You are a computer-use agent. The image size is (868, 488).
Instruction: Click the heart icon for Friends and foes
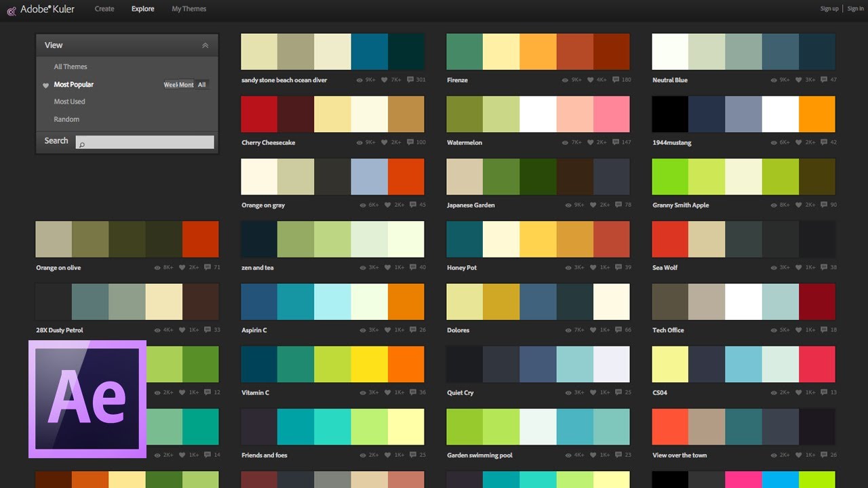point(387,455)
